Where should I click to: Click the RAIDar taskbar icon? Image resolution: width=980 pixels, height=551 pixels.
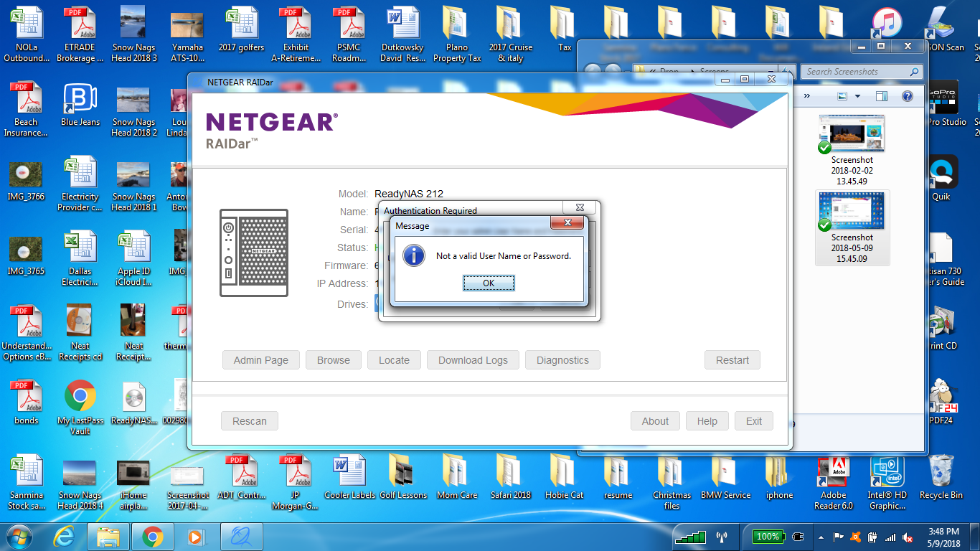coord(242,537)
